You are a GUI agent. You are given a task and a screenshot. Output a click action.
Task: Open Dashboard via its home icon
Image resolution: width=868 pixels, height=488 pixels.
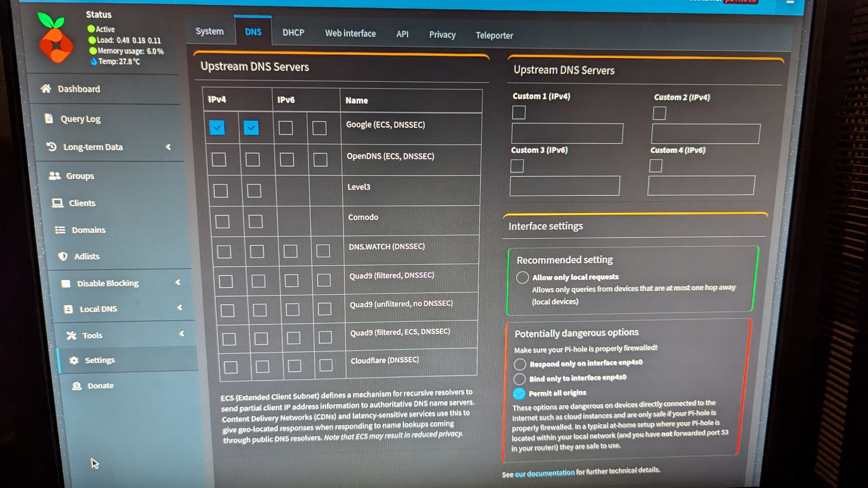point(46,89)
